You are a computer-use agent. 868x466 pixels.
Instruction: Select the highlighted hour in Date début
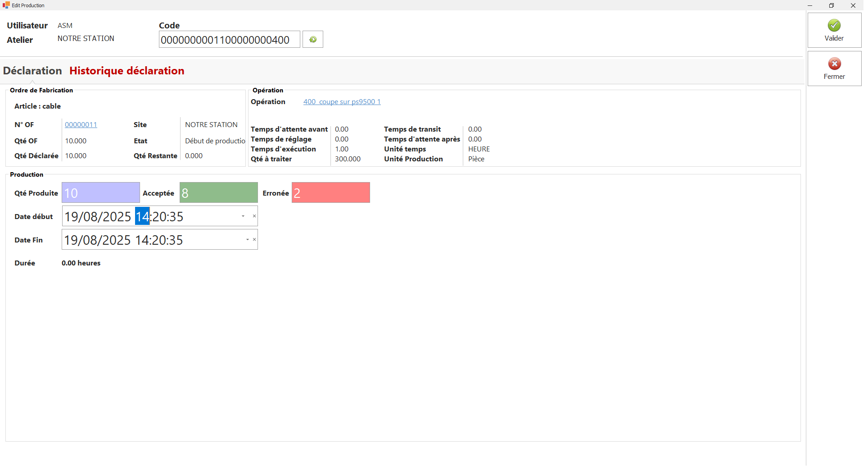142,217
